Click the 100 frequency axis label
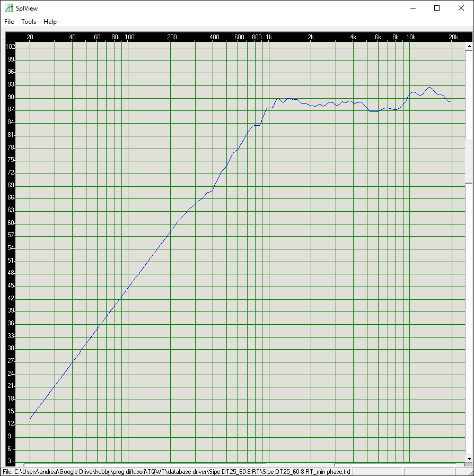The image size is (474, 476). click(x=129, y=37)
